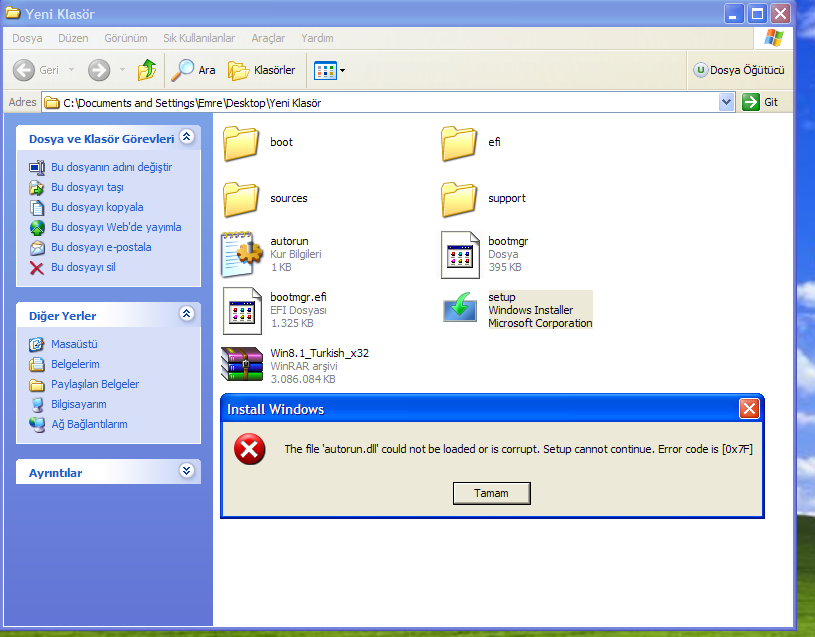Viewport: 815px width, 637px height.
Task: Select the support folder icon
Action: pos(459,199)
